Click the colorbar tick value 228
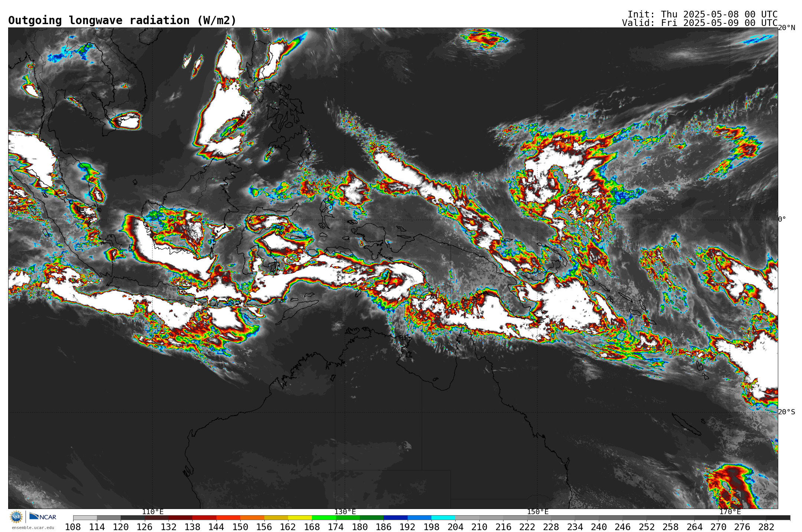Screen dimensions: 802x532 point(551,527)
